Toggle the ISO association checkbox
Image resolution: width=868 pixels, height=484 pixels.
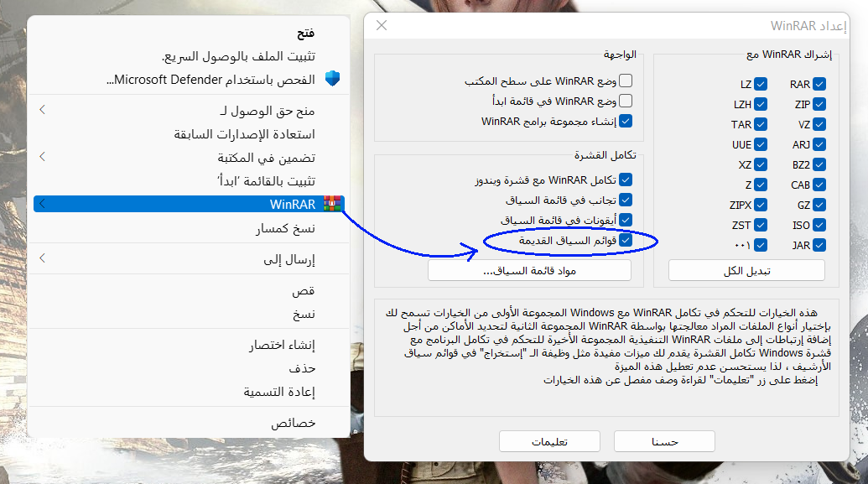(819, 225)
